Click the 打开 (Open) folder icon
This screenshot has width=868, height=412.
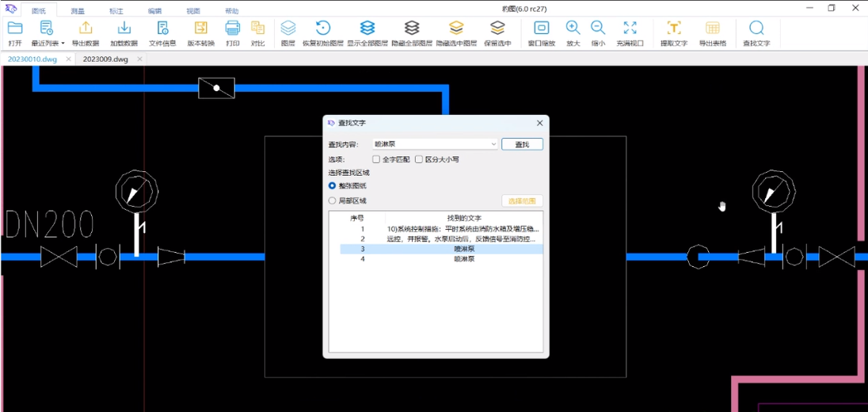coord(15,29)
